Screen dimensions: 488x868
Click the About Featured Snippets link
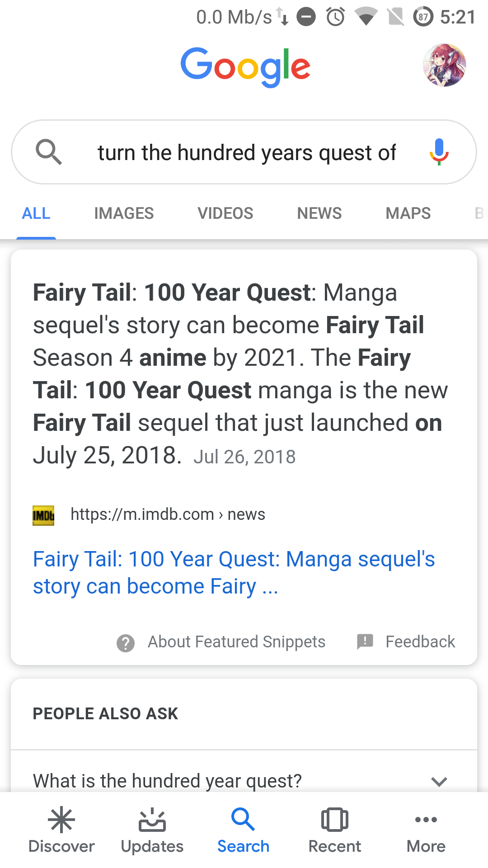click(236, 642)
